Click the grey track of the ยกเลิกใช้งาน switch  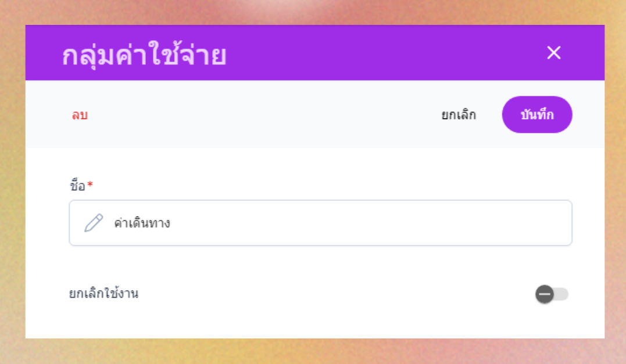(561, 294)
